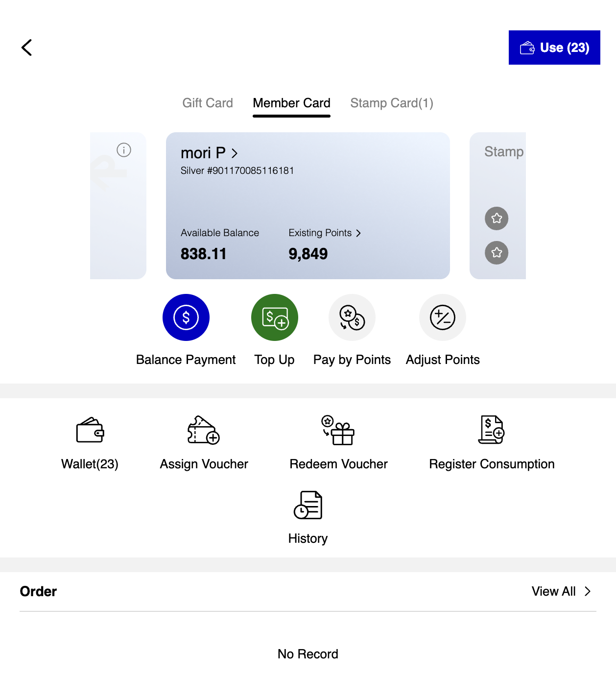Viewport: 616px width, 676px height.
Task: Click the Order section heading
Action: (38, 591)
